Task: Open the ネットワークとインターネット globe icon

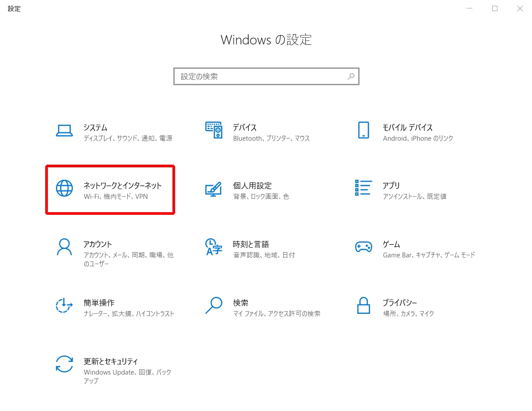Action: point(64,188)
